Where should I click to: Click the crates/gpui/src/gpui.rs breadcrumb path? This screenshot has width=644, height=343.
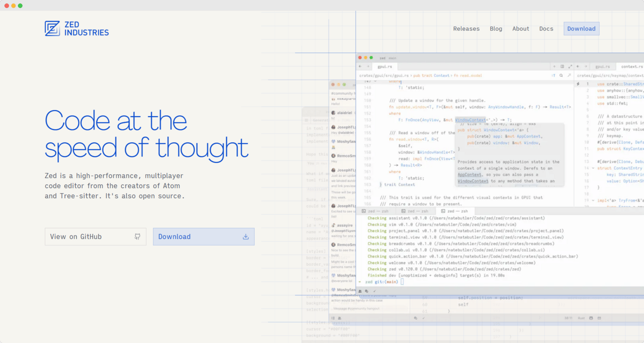[x=384, y=76]
